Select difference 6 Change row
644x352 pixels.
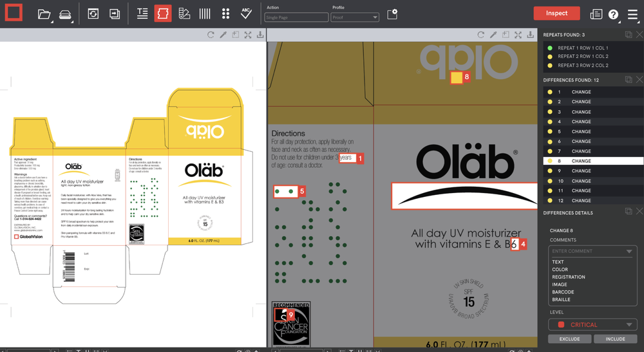593,141
